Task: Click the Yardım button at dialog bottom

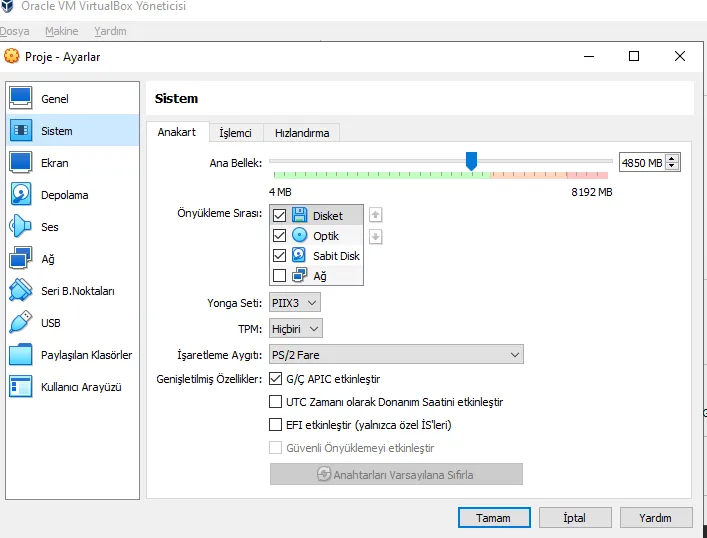Action: 656,518
